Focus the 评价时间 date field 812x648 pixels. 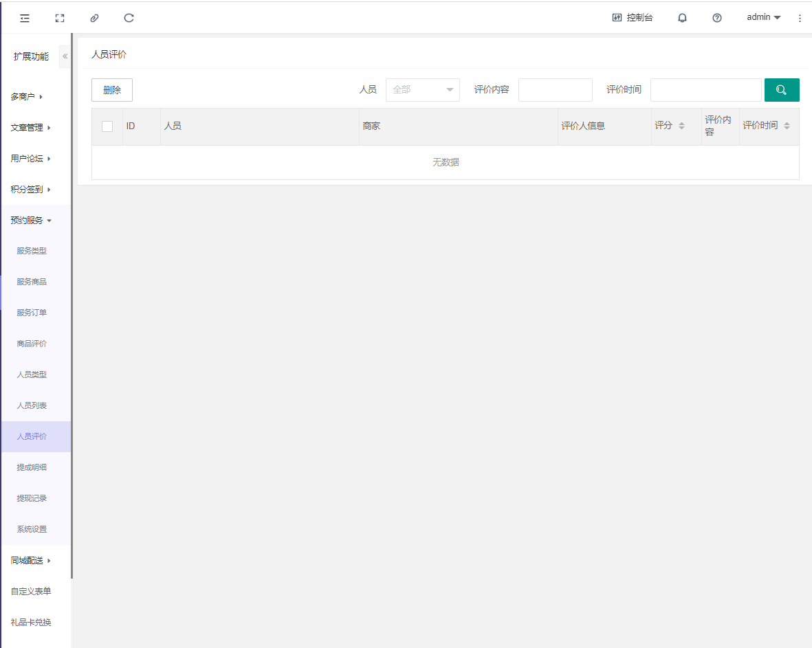pyautogui.click(x=706, y=90)
